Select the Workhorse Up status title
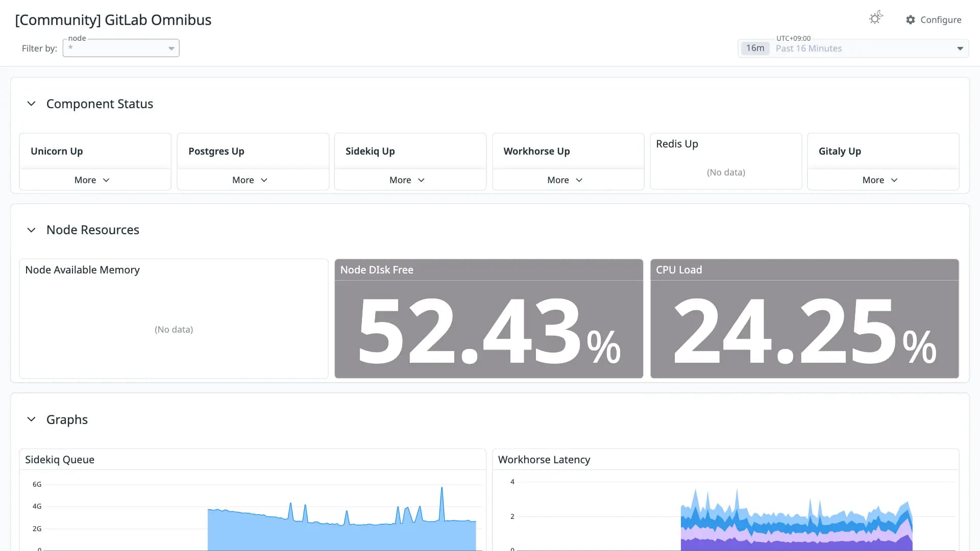This screenshot has width=980, height=551. tap(536, 151)
